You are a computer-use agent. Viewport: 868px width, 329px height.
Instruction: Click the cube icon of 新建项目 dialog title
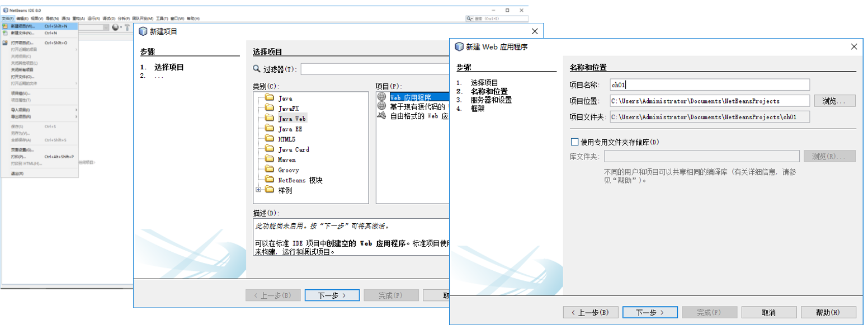click(143, 31)
